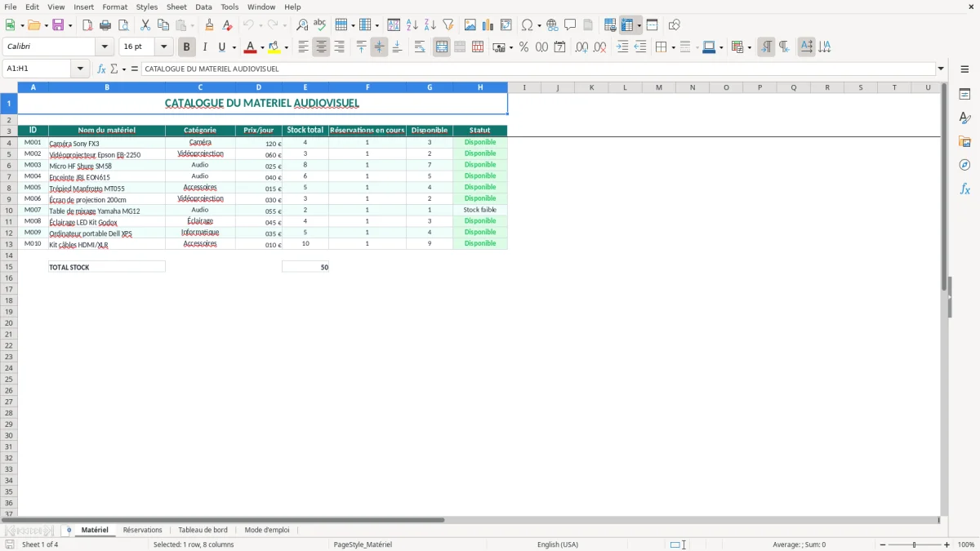
Task: Click PageStyle_Matériel in status bar
Action: coord(363,544)
